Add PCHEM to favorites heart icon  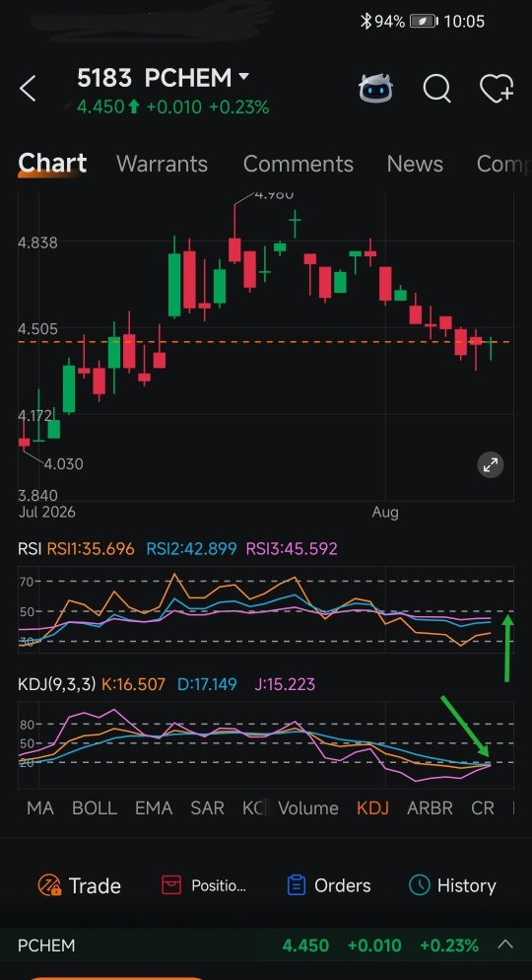point(497,88)
